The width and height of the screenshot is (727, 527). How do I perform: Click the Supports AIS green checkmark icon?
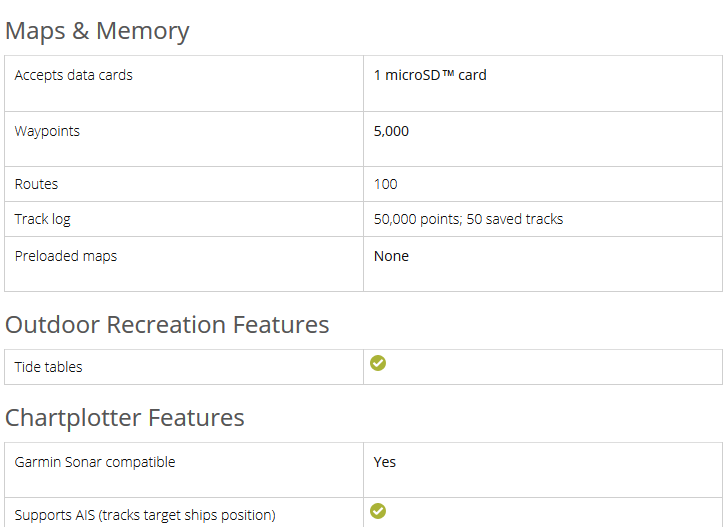tap(378, 511)
